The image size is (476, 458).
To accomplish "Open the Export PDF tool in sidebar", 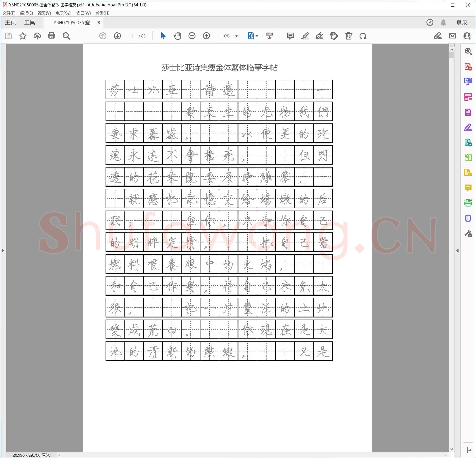I will coord(468,81).
